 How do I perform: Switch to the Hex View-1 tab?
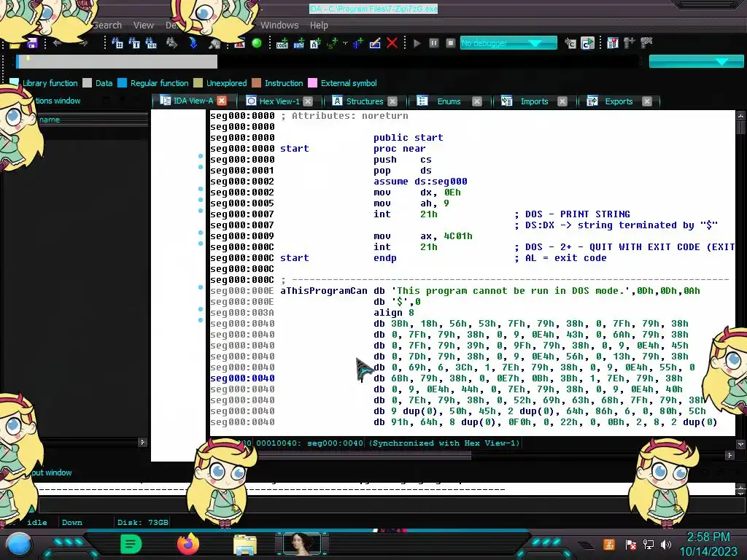(x=279, y=101)
